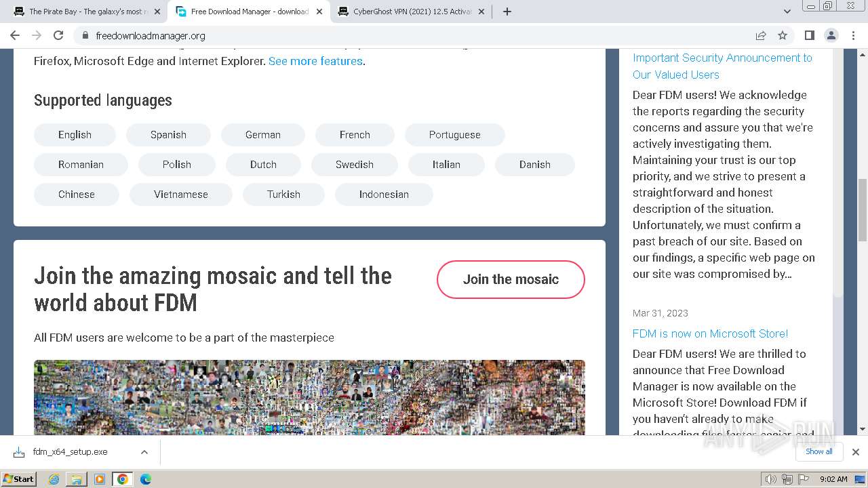The width and height of the screenshot is (868, 488).
Task: Go forward to the next page
Action: pos(37,35)
